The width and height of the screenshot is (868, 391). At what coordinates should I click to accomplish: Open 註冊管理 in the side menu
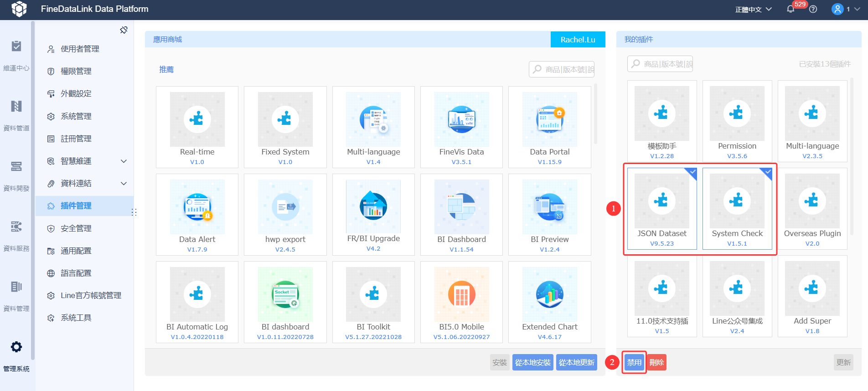[85, 139]
